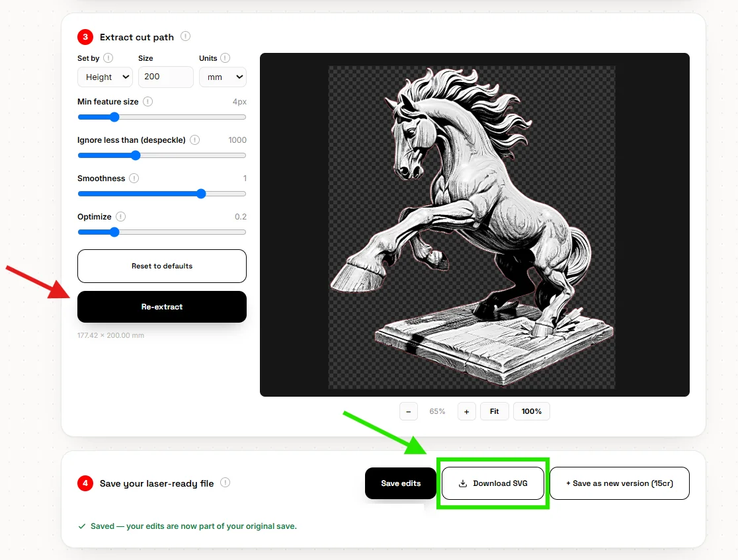Click Save as new version (15cr)
The height and width of the screenshot is (560, 738).
[x=620, y=483]
